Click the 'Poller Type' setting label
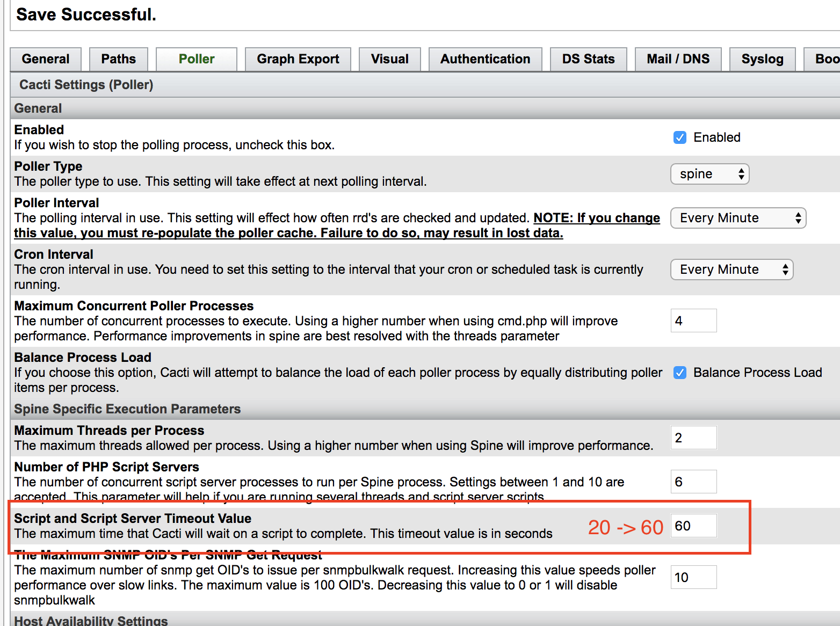The image size is (840, 626). coord(48,166)
